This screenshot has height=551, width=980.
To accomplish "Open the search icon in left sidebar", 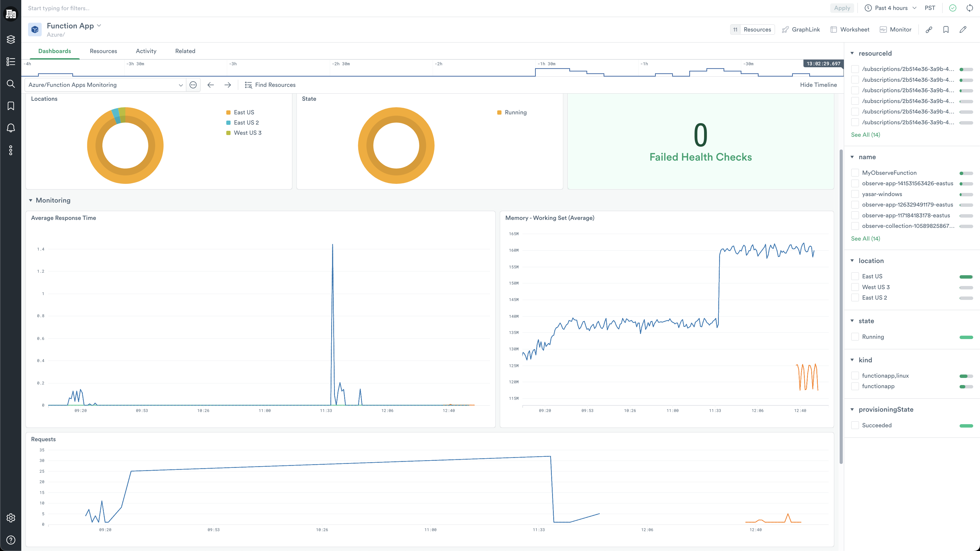I will 11,84.
